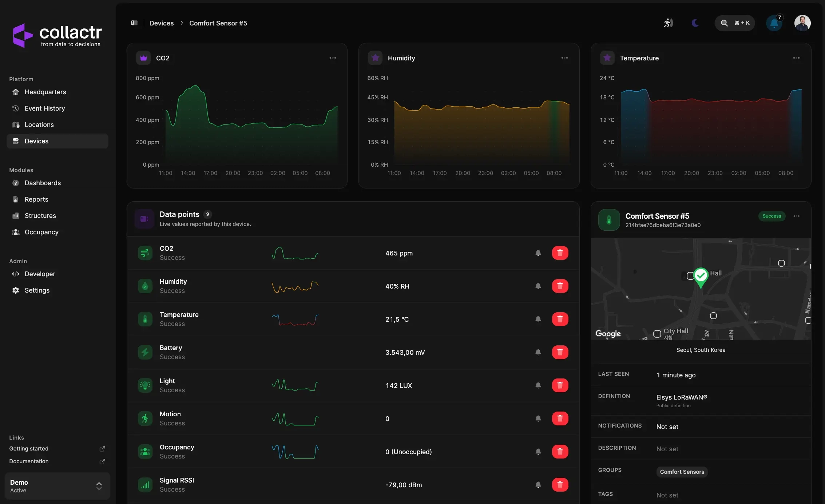Viewport: 825px width, 504px height.
Task: Delete the Signal RSSI data point
Action: pyautogui.click(x=560, y=485)
